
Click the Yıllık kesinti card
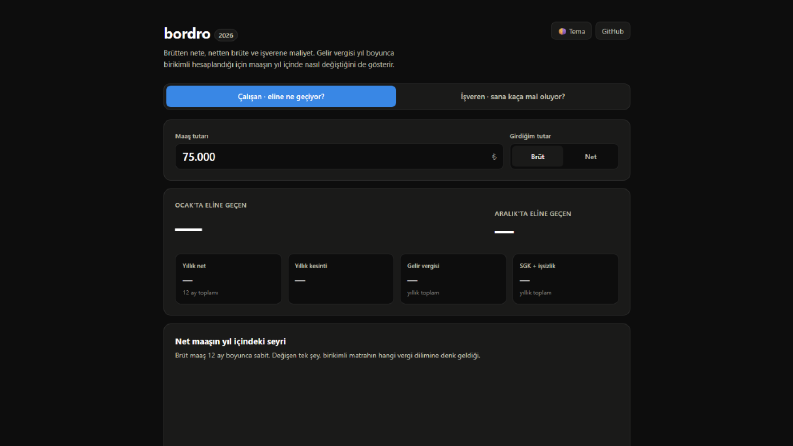point(340,279)
